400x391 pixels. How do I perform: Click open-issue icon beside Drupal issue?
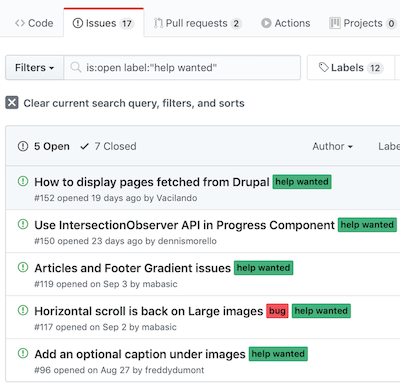[x=23, y=181]
